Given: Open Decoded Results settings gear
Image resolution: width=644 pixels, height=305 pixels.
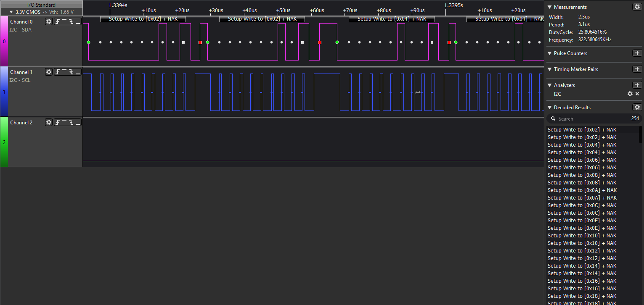Looking at the screenshot, I should click(637, 107).
